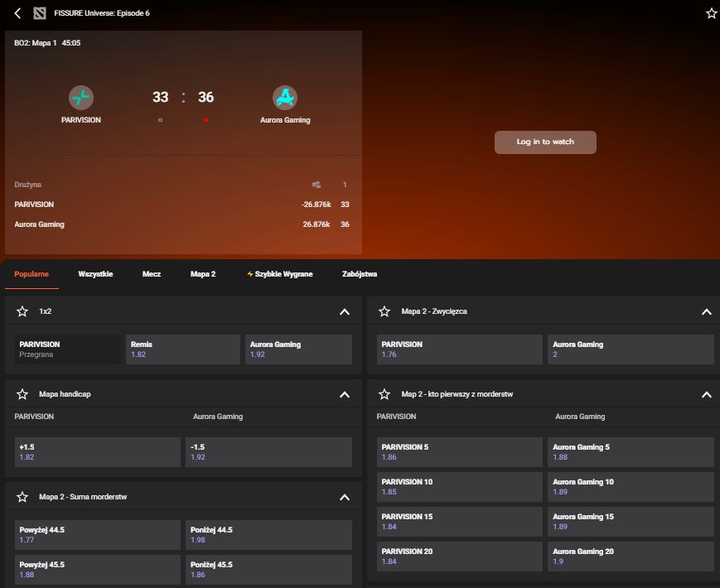Click the net worth icon in stats header

[317, 185]
